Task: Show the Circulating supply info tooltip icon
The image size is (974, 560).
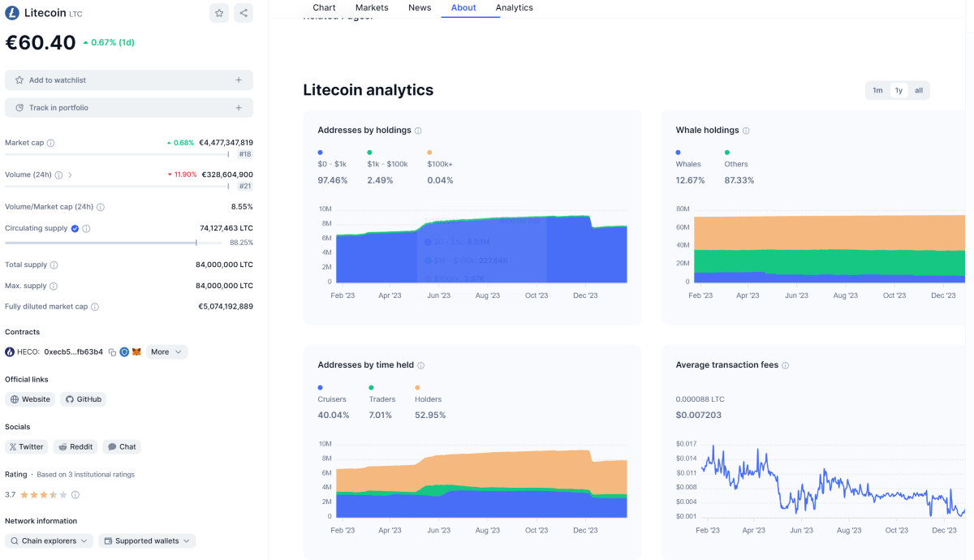Action: click(x=86, y=229)
